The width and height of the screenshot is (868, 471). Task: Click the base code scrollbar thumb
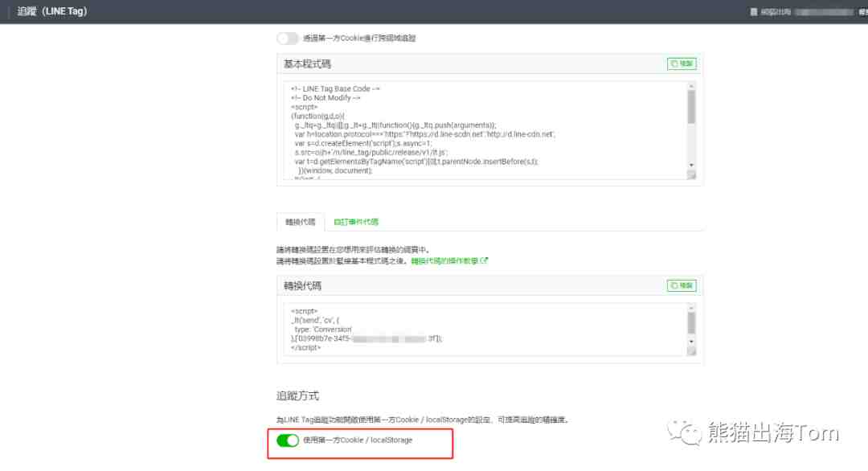[691, 107]
